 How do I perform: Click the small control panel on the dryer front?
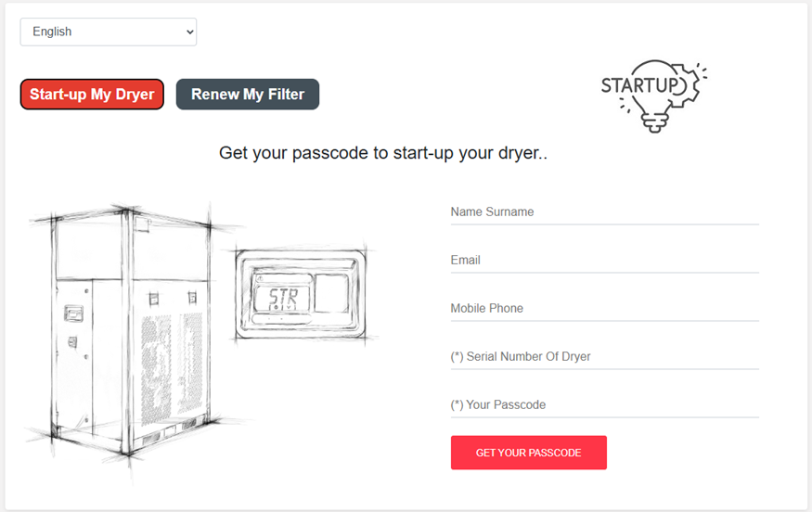tap(71, 315)
